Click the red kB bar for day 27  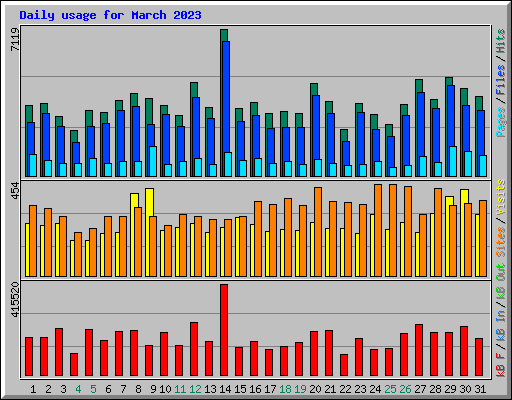pos(419,350)
